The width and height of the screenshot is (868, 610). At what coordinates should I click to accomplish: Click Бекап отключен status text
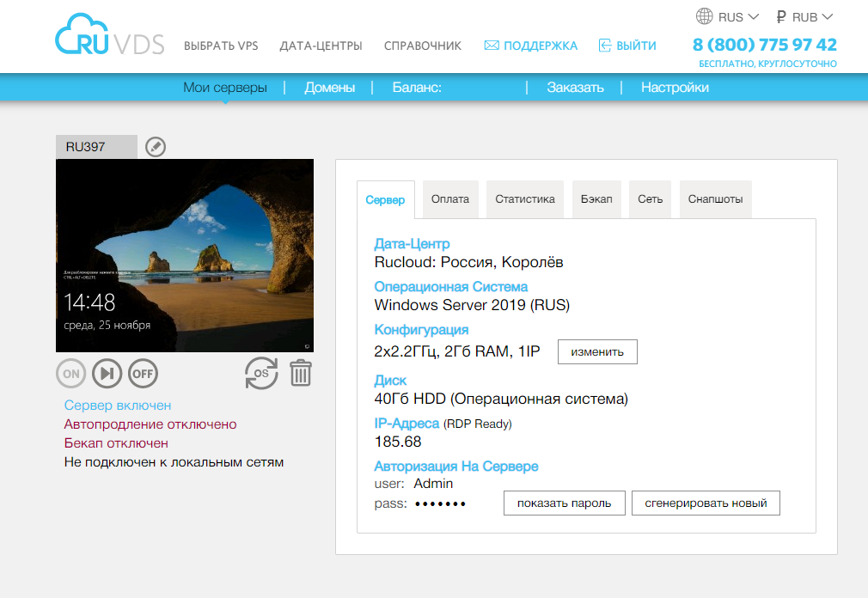[116, 442]
